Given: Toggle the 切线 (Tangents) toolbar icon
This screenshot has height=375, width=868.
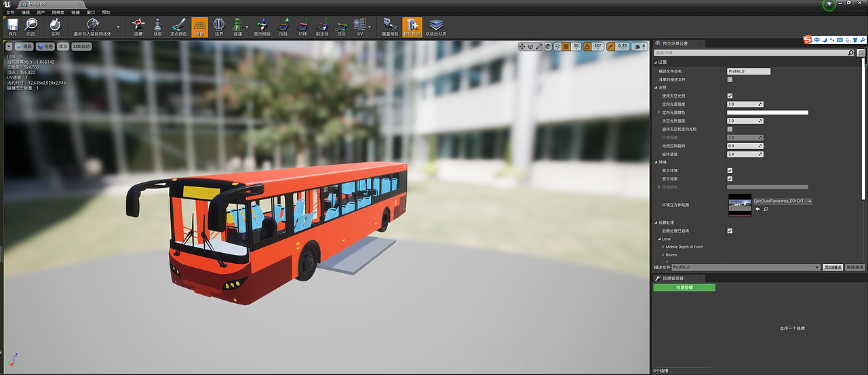Looking at the screenshot, I should [x=302, y=27].
